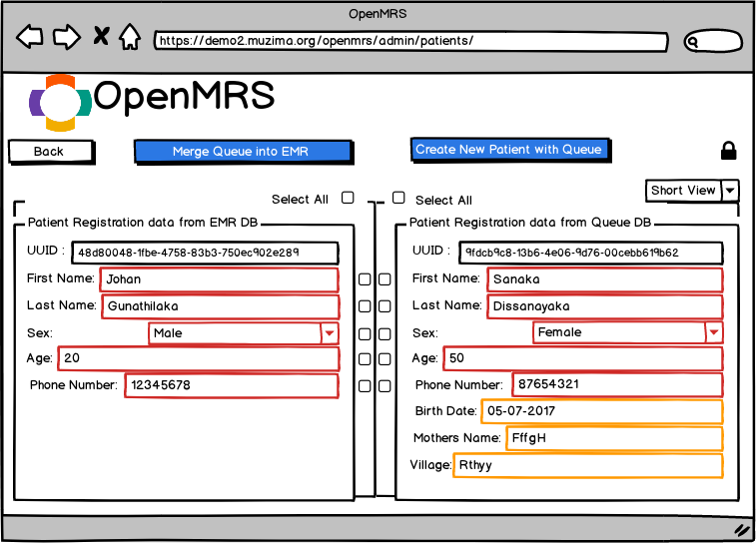Tick EMR-side checkbox for First Name row
Screen dimensions: 756x543
(365, 279)
